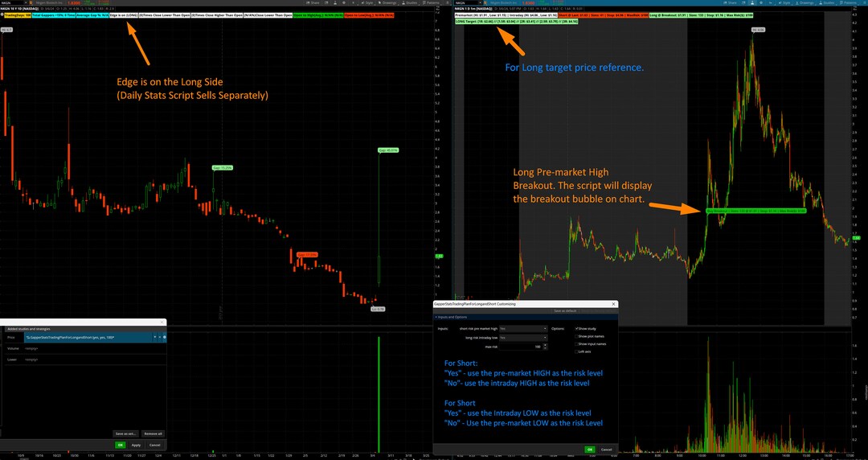Click NKGN symbol field on right chart
Screen dimensions: 868x460
[469, 3]
